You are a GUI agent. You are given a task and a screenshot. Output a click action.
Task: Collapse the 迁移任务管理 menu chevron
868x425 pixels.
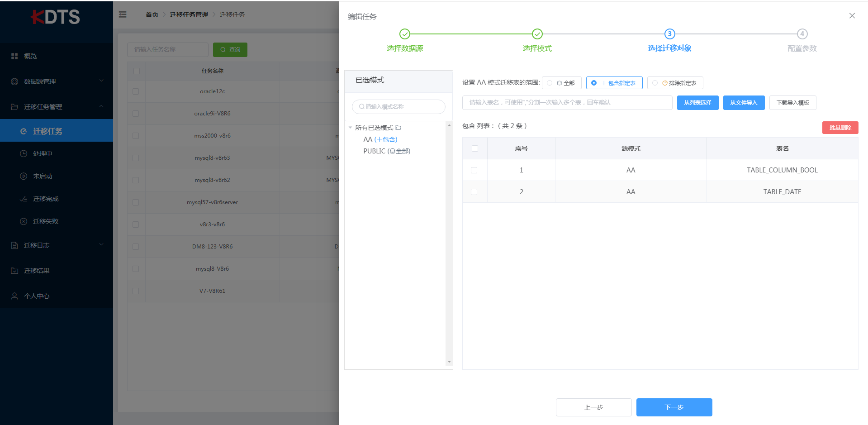pos(101,106)
